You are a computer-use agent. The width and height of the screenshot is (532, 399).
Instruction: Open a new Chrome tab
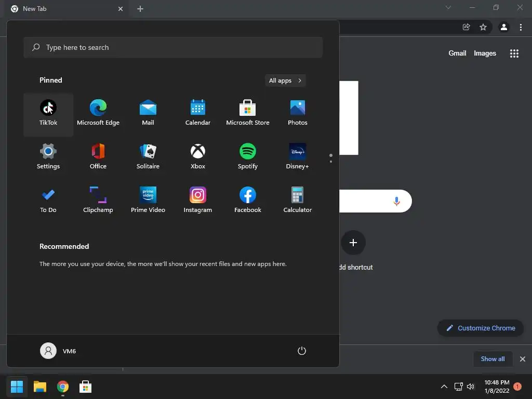(x=140, y=9)
